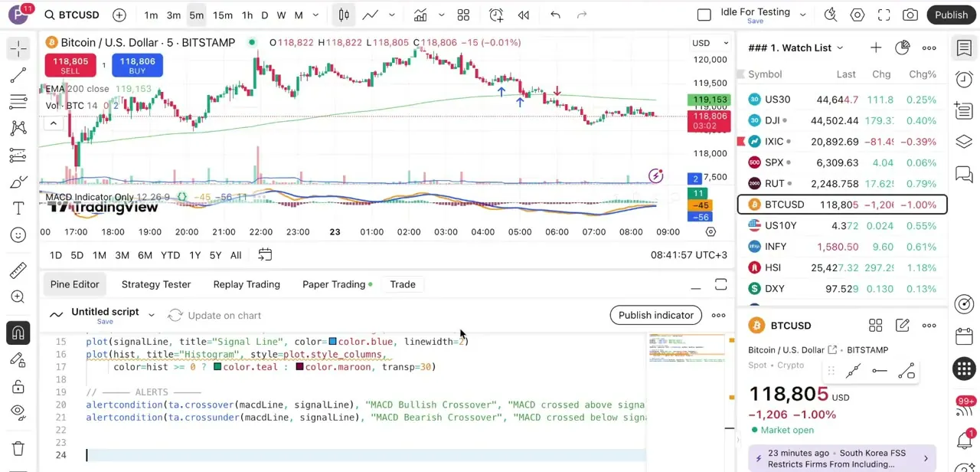Activate the zoom in tool
Screen dimensions: 980x472
(18, 297)
